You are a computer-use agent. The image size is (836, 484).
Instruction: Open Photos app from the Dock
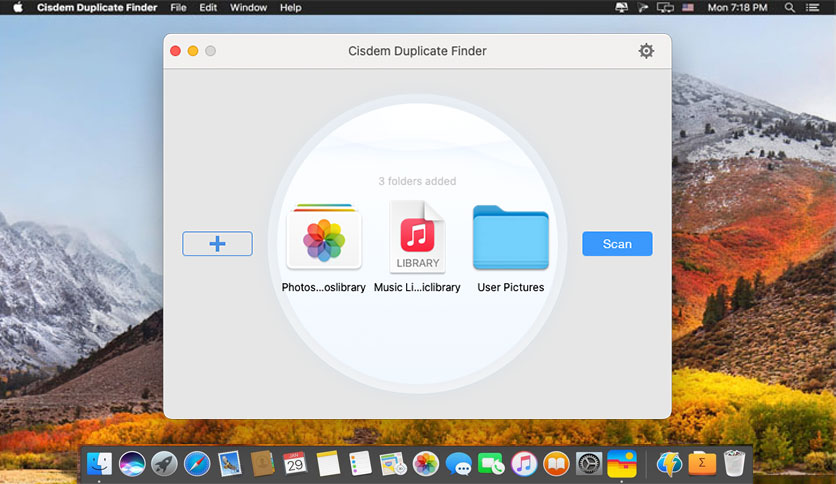coord(425,463)
